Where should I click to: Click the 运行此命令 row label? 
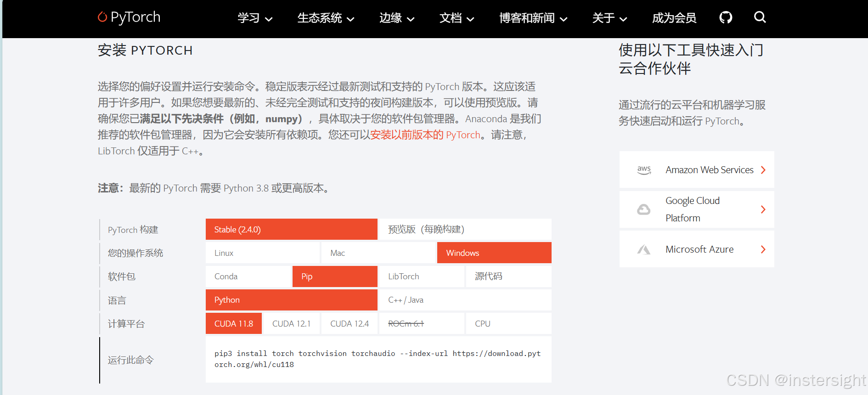131,360
